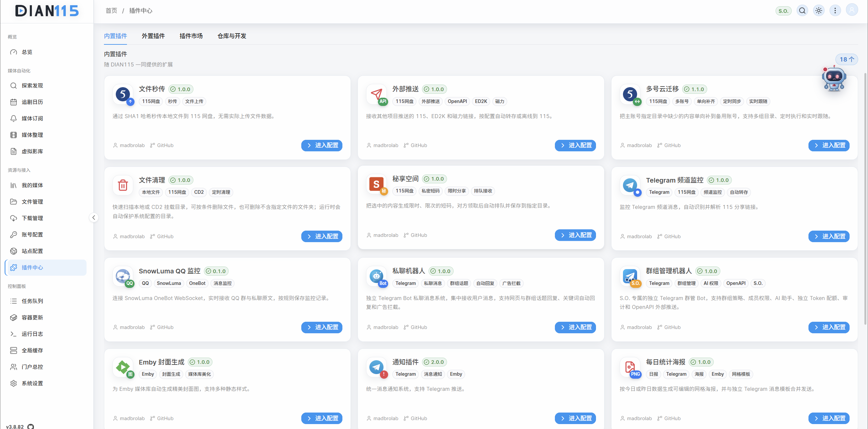Click the 门户总控 users icon
This screenshot has width=868, height=429.
point(13,366)
